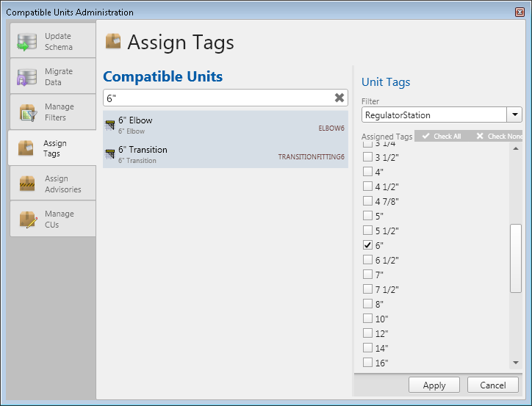Uncheck the 6" tag checkbox
This screenshot has height=406, width=532.
point(368,245)
